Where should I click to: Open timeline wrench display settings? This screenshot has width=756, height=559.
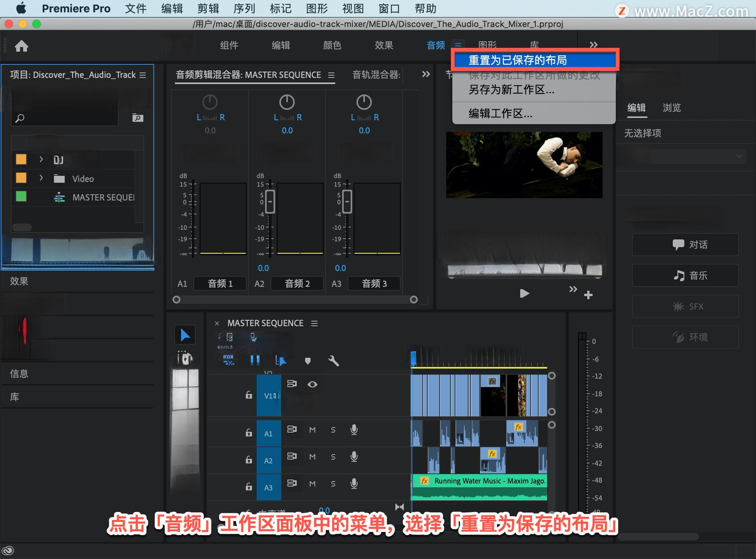coord(334,360)
